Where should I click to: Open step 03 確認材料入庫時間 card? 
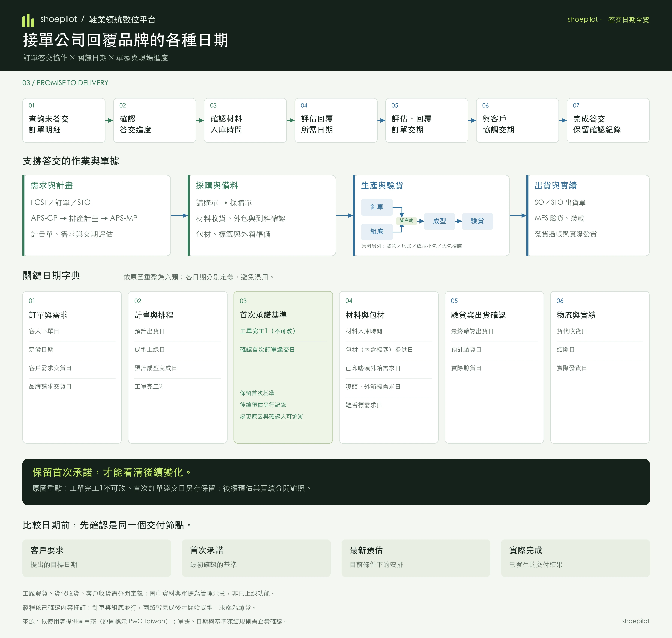click(245, 120)
